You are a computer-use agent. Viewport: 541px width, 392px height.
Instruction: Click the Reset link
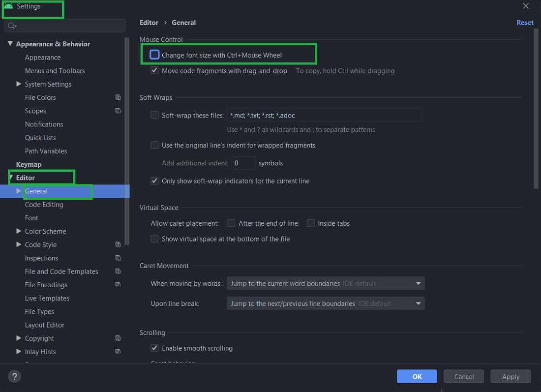pos(525,23)
